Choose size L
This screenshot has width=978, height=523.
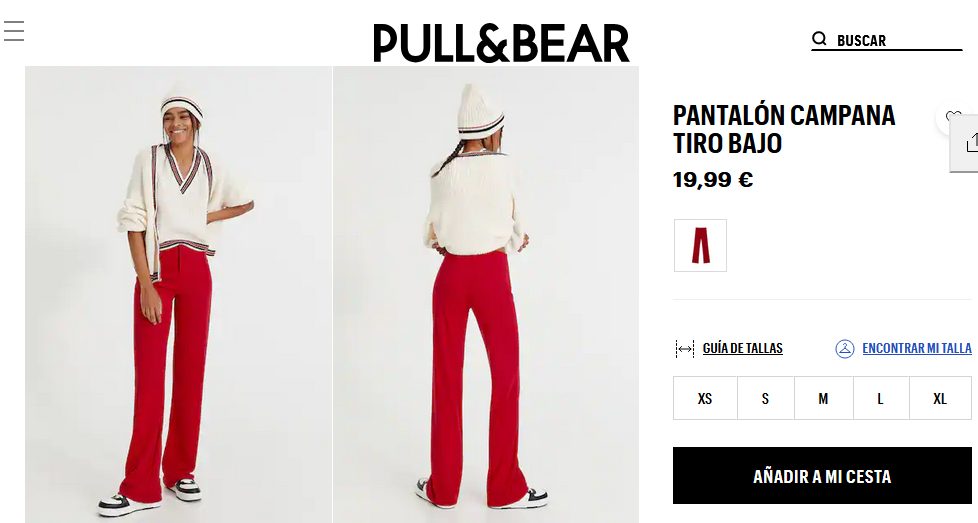881,398
